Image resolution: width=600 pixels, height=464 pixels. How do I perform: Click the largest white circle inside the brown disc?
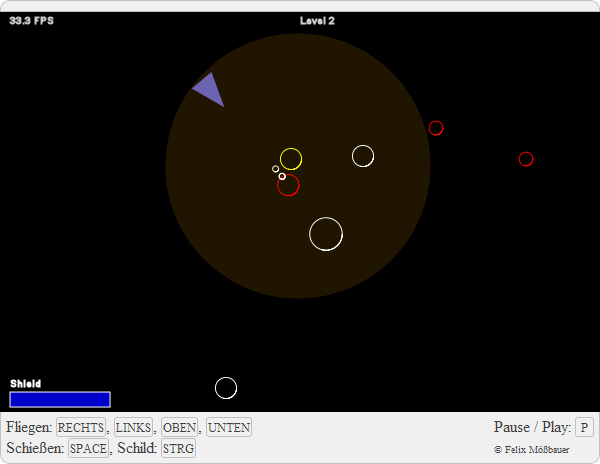(x=326, y=234)
